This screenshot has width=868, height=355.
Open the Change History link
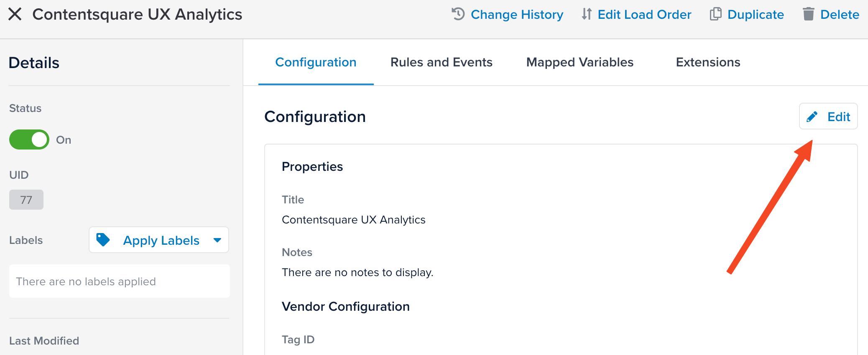tap(517, 15)
